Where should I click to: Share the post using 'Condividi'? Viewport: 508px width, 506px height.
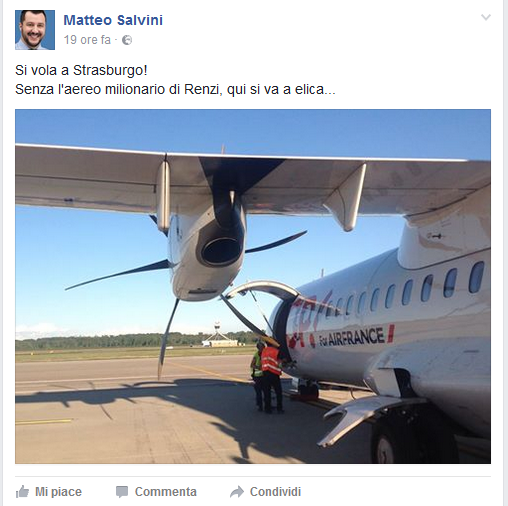[x=275, y=492]
